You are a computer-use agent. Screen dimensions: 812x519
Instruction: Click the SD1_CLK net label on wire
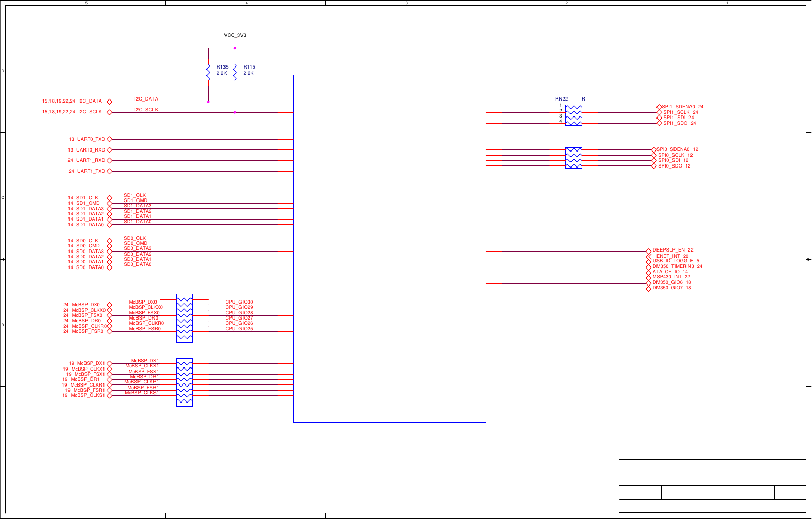coord(134,195)
